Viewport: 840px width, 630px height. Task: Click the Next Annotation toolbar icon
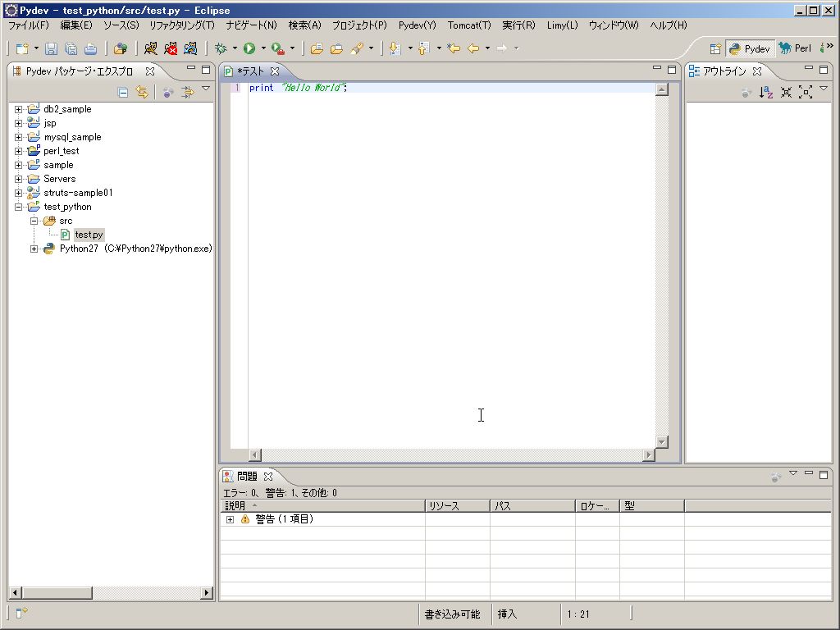pos(395,48)
